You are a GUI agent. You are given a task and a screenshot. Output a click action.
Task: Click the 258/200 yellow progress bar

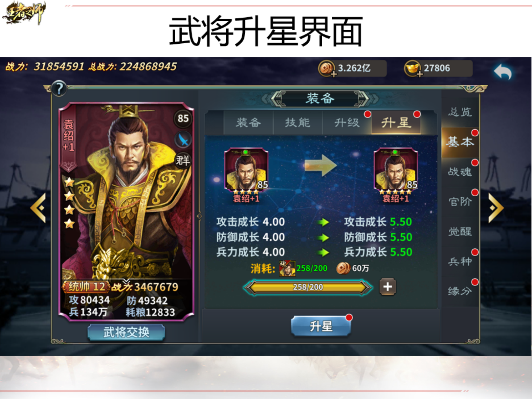[308, 287]
